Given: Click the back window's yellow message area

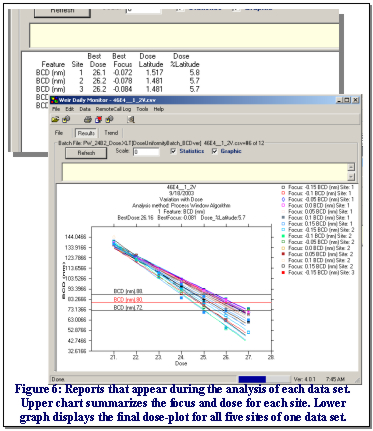Looking at the screenshot, I should pos(184,36).
